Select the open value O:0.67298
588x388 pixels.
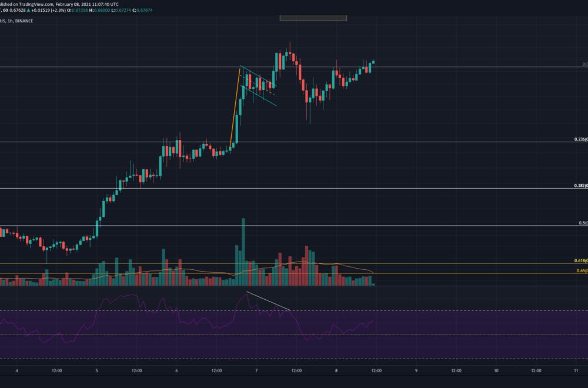coord(78,10)
